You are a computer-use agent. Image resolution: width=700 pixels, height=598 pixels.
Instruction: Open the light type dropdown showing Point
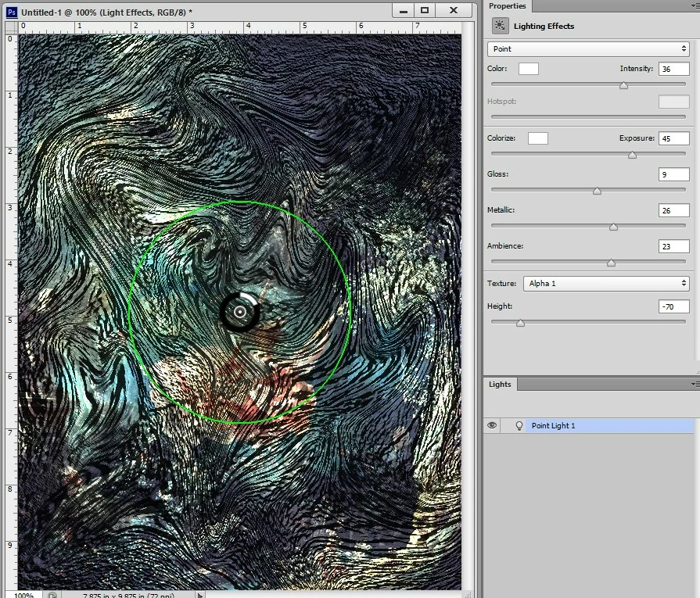coord(588,49)
